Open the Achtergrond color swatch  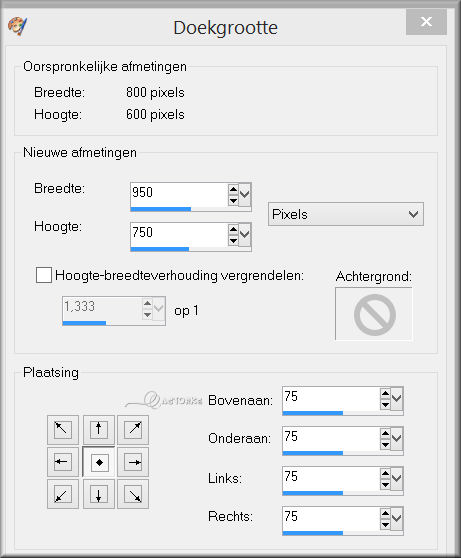point(374,314)
